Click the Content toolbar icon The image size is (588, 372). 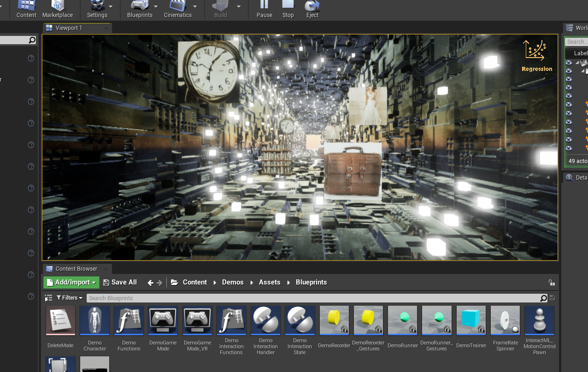pyautogui.click(x=26, y=9)
